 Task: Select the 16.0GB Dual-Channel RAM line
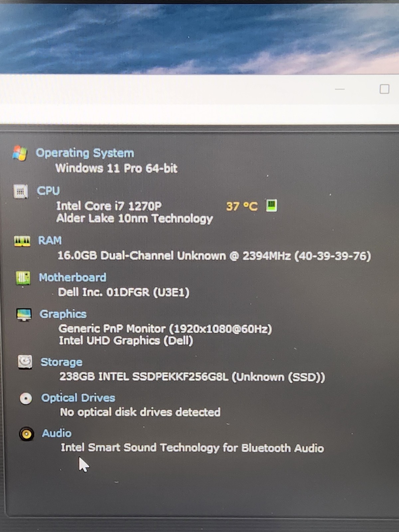pyautogui.click(x=214, y=256)
